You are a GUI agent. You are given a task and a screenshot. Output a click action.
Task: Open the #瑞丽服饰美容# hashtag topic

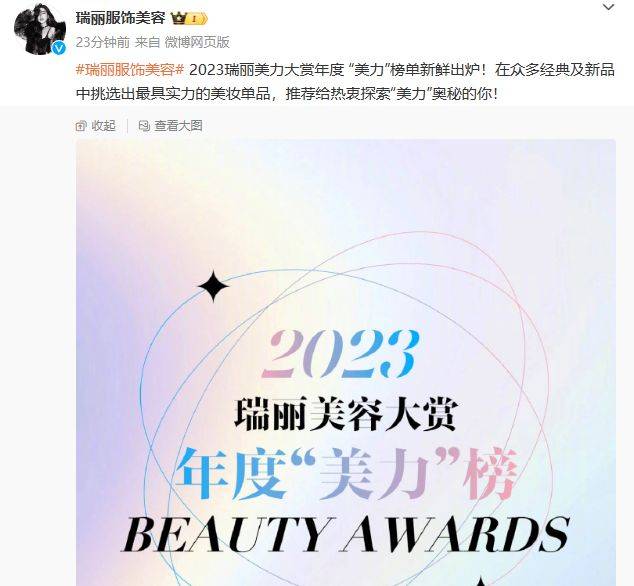pos(130,70)
